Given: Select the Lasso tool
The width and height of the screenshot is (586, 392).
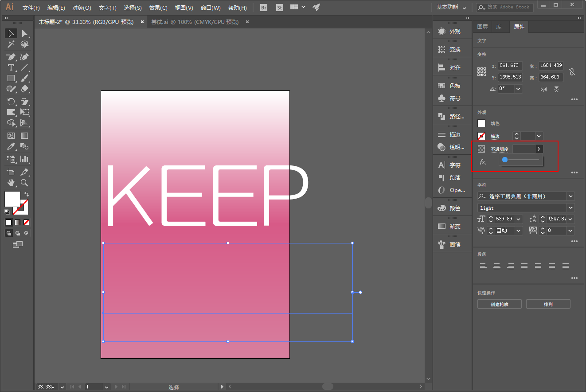Looking at the screenshot, I should (x=25, y=44).
